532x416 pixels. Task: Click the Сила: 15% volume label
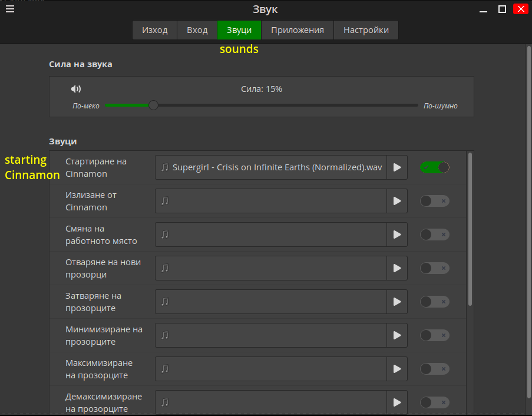(x=262, y=89)
